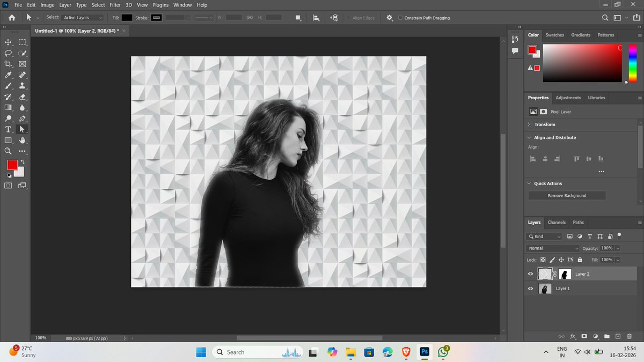The width and height of the screenshot is (644, 362).
Task: Click the hue slider in Color panel
Action: (633, 63)
